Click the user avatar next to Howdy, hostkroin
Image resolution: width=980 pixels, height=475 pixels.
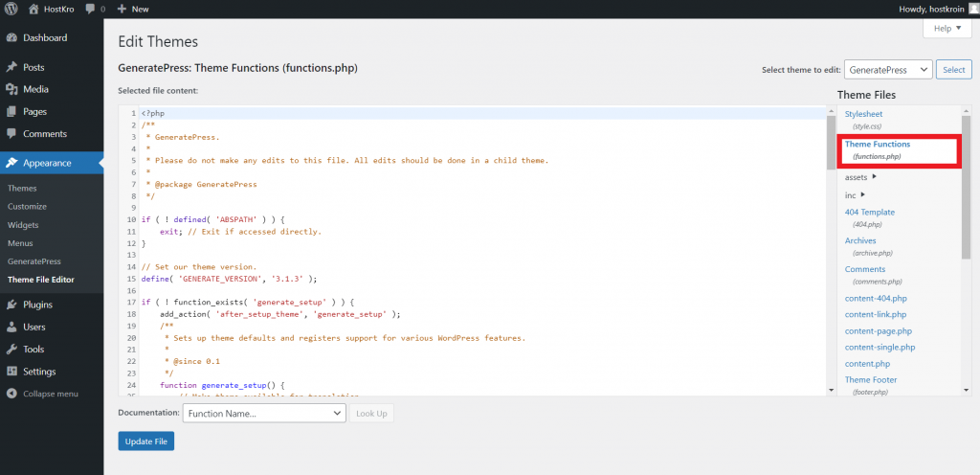coord(974,9)
